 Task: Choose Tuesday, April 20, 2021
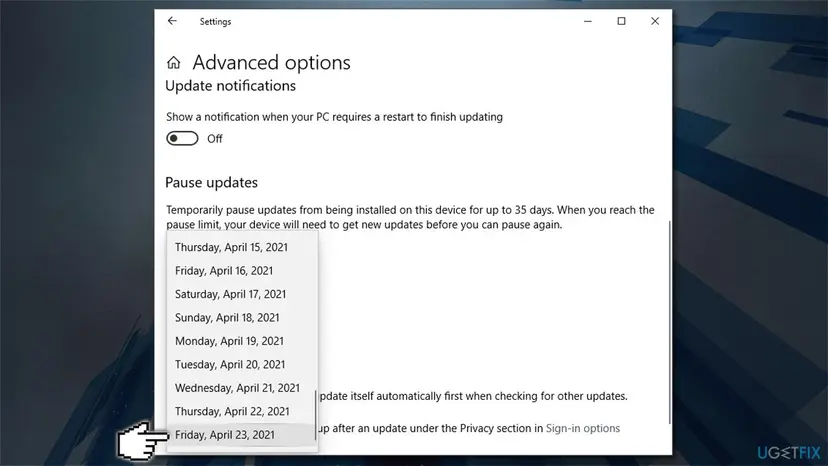[242, 364]
